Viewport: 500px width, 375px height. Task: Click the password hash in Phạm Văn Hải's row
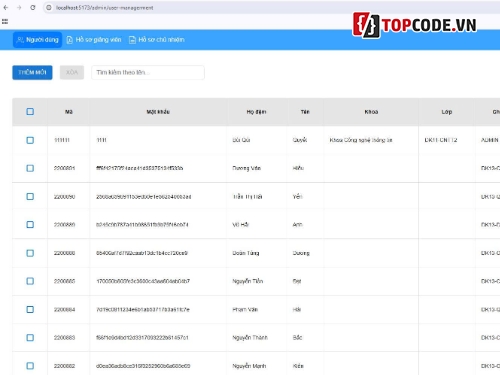(143, 309)
